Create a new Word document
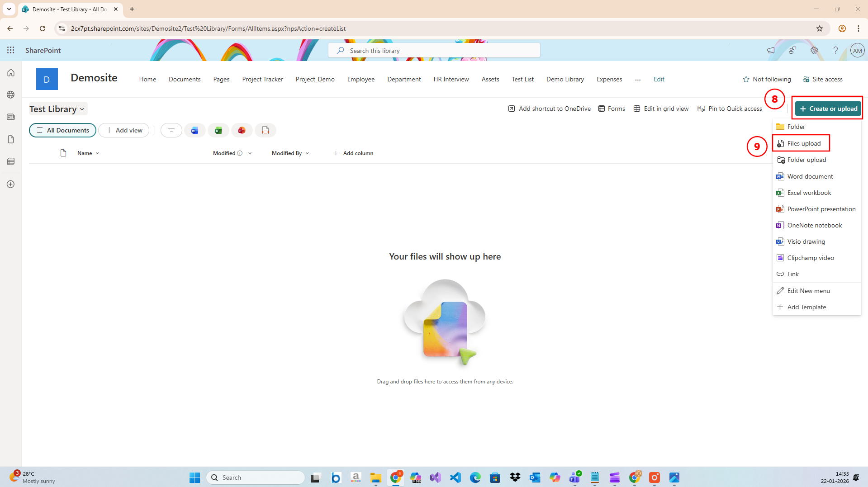868x487 pixels. (x=817, y=176)
